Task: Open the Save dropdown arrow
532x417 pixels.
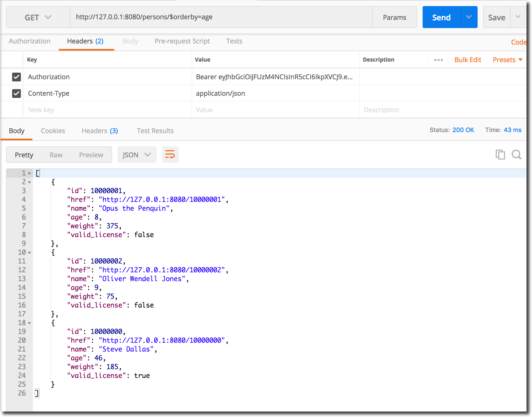Action: click(x=518, y=17)
